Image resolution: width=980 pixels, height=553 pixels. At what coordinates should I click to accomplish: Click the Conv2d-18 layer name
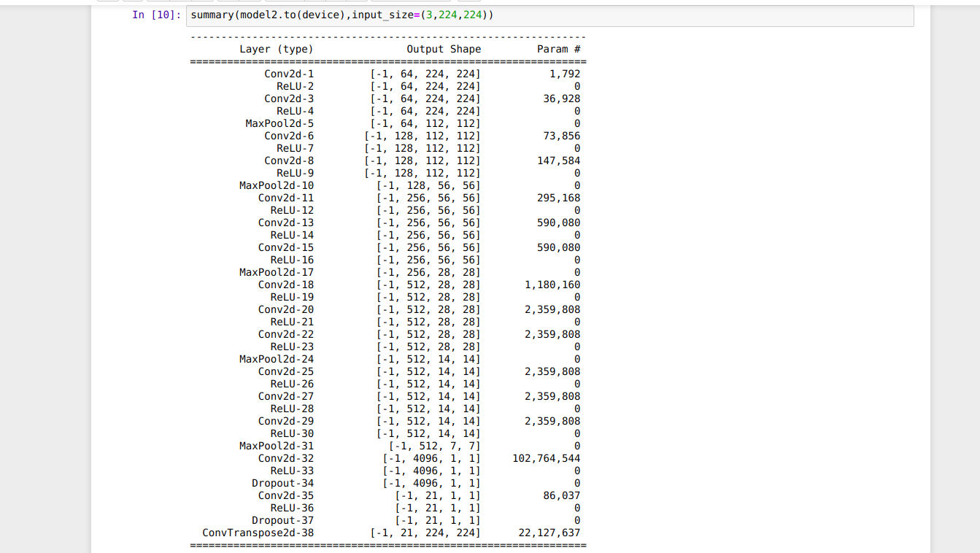(x=286, y=285)
